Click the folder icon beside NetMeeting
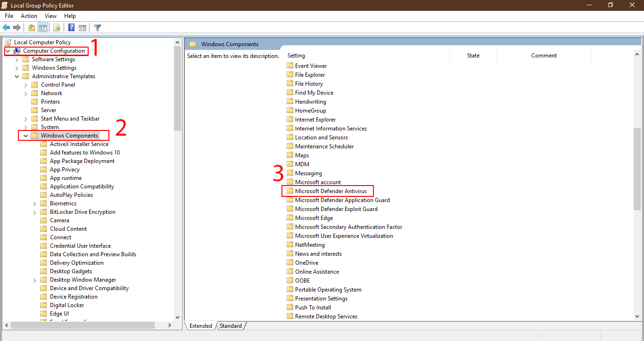Screen dimensions: 644x341 click(x=290, y=245)
